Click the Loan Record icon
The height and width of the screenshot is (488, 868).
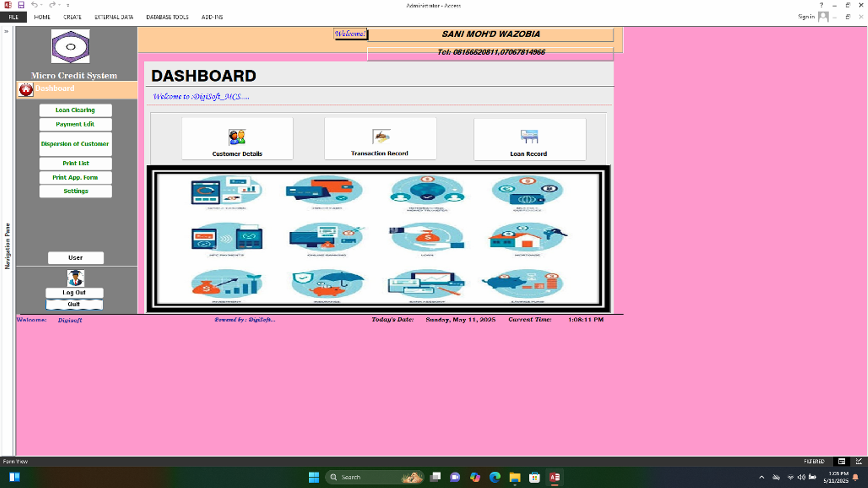[x=529, y=136]
